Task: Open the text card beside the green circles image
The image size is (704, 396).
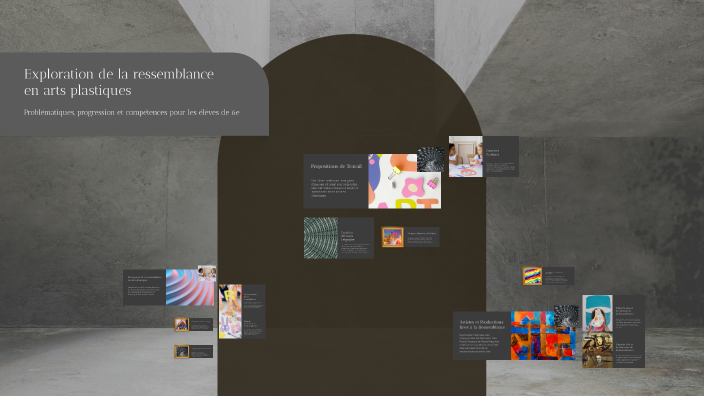Action: 356,238
